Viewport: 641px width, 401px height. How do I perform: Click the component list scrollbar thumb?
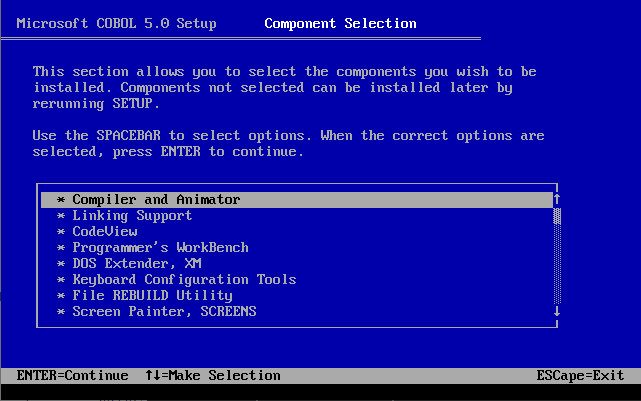tap(557, 216)
